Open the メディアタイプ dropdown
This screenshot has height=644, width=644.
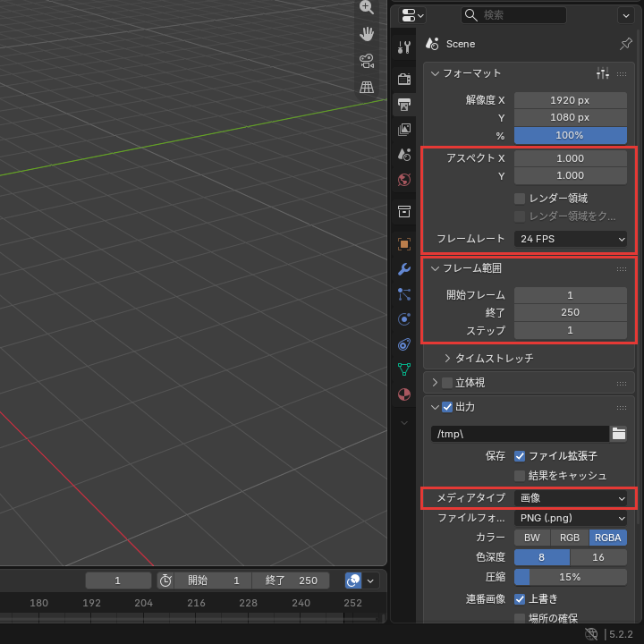[x=571, y=498]
